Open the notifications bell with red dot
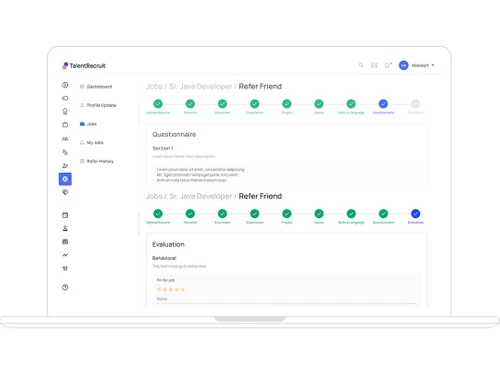Screen dimensions: 500x375 [x=387, y=65]
